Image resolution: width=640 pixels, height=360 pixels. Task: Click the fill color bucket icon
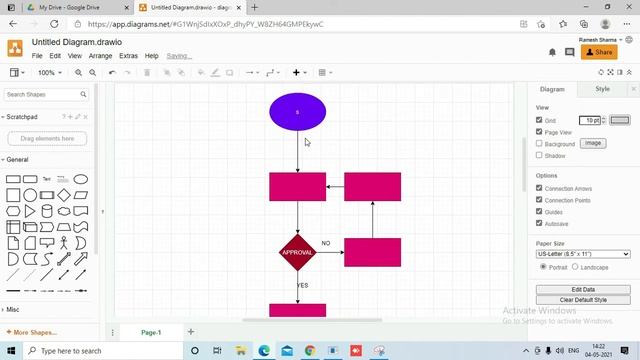(x=201, y=73)
